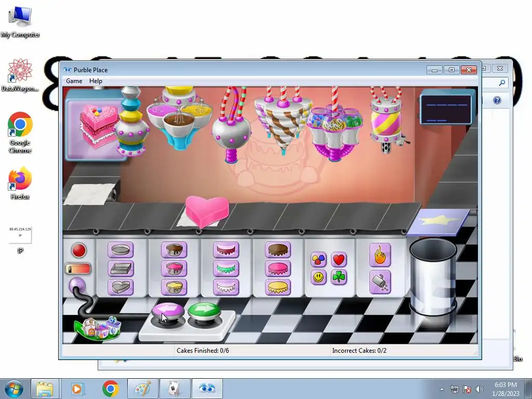Screen dimensions: 532x399
Task: Maximize the Purble Place window
Action: coord(451,70)
